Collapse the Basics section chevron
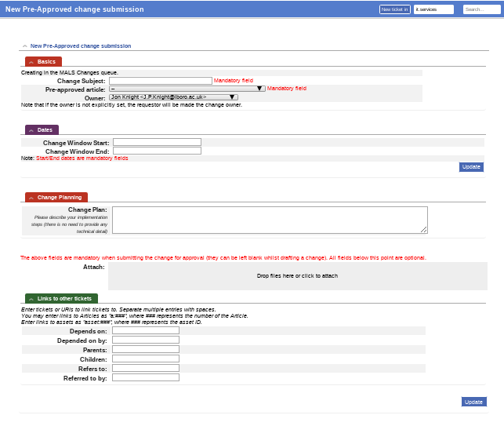This screenshot has width=504, height=426. click(x=31, y=61)
